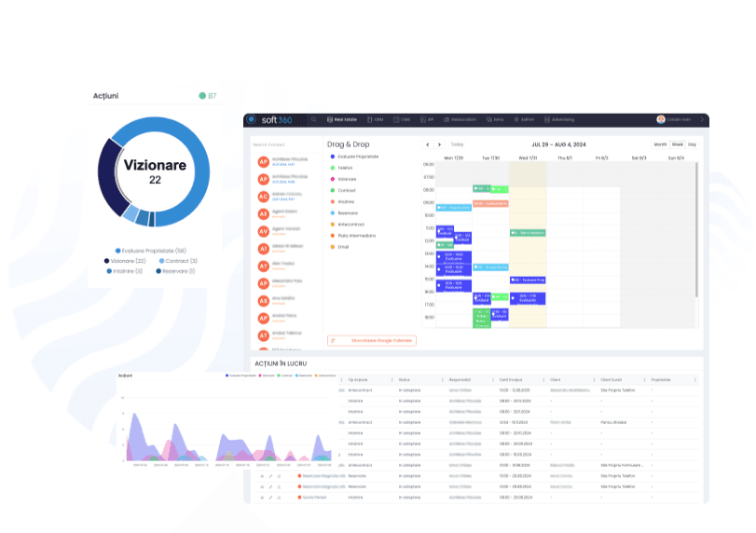Click the Admin gear icon
The width and height of the screenshot is (756, 533).
[x=515, y=119]
